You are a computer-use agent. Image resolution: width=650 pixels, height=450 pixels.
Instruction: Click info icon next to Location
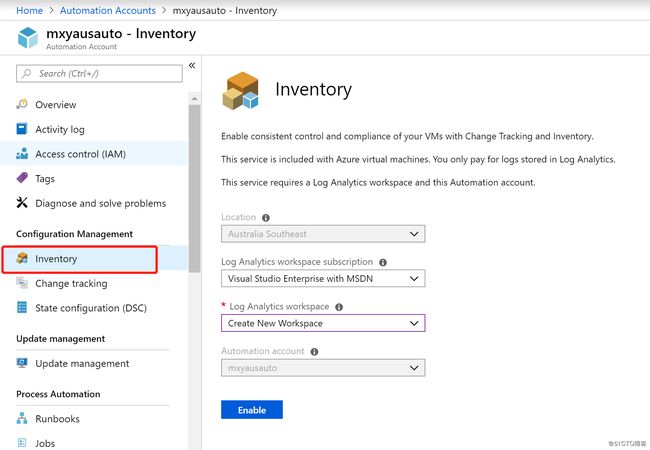(266, 218)
